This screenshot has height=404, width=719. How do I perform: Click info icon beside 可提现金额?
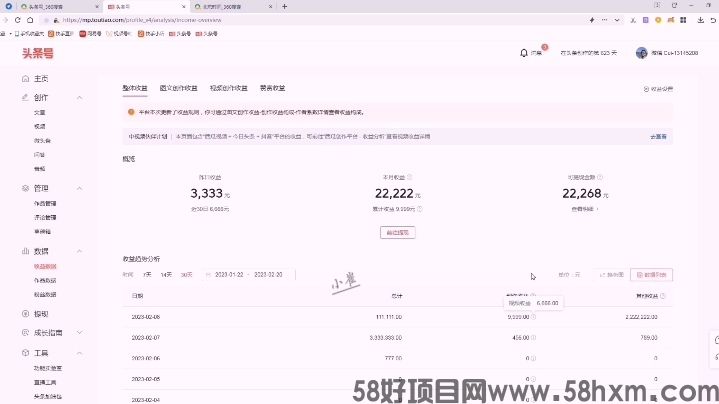tap(600, 177)
